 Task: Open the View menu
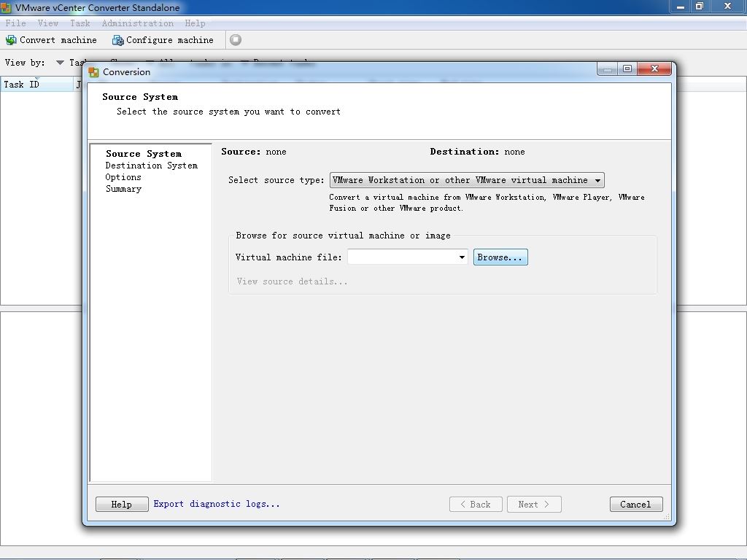pyautogui.click(x=47, y=23)
